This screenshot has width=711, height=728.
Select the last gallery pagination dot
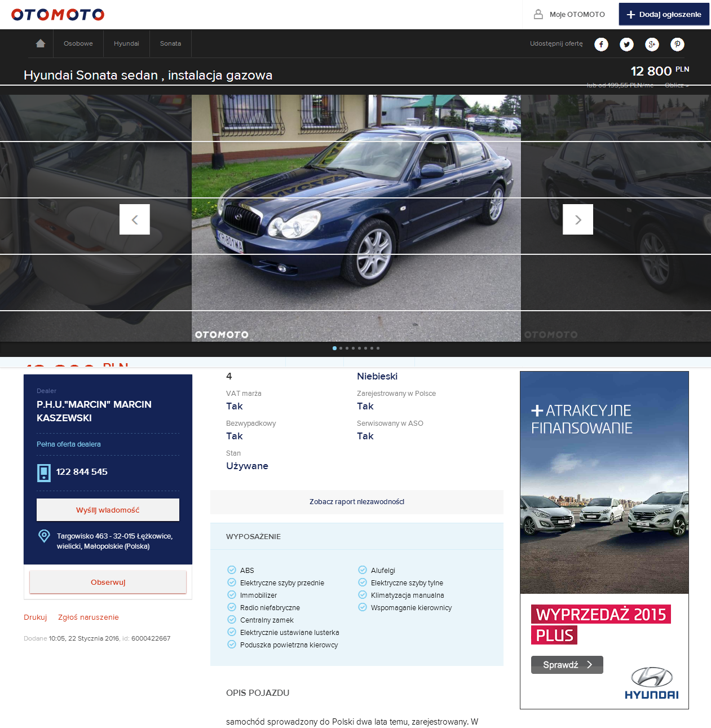[378, 348]
